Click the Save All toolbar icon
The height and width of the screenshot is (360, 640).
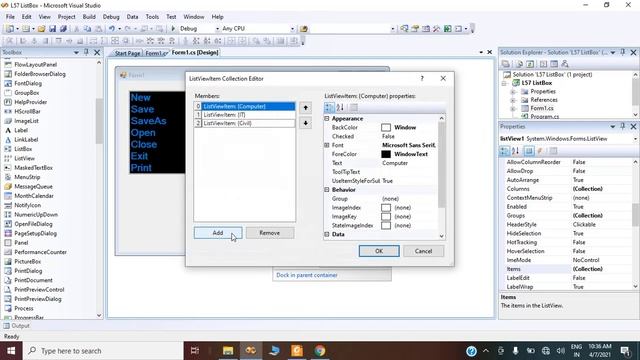pos(63,29)
